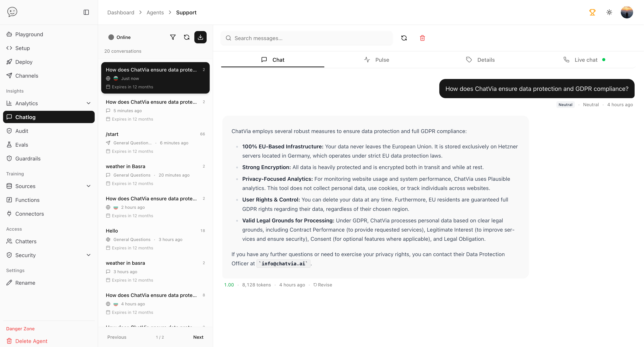Viewport: 644px width, 347px height.
Task: Go to Agents breadcrumb
Action: coord(155,12)
